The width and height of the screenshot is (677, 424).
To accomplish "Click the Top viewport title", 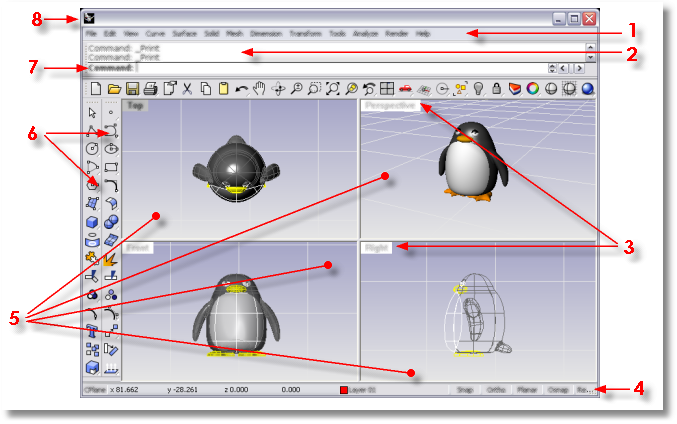I will tap(135, 105).
